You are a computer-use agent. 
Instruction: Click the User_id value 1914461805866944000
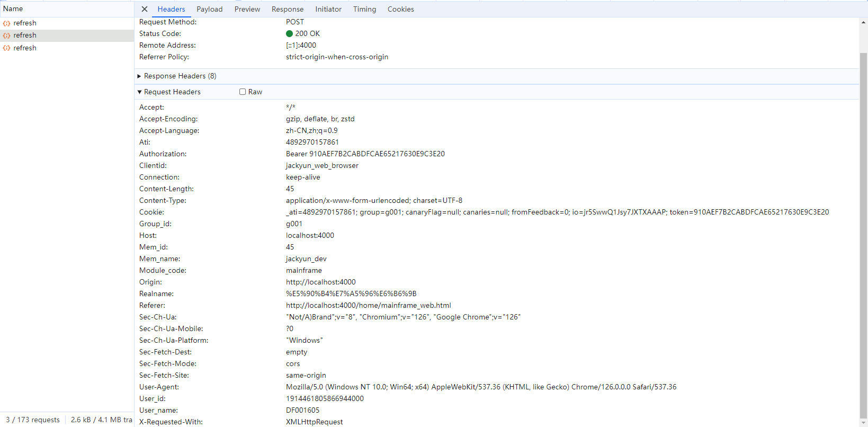[325, 399]
